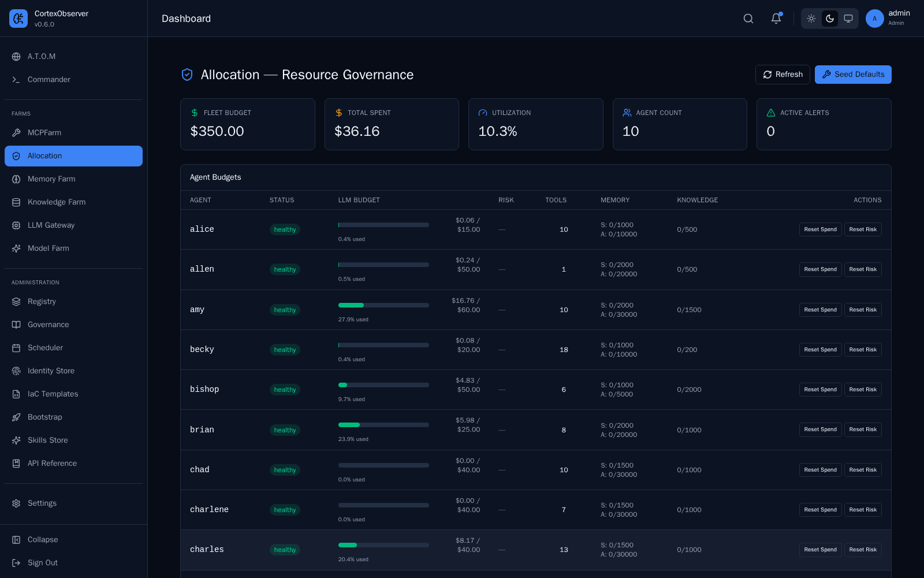
Task: Click the $16.76 / $60.00 budget text
Action: 466,305
